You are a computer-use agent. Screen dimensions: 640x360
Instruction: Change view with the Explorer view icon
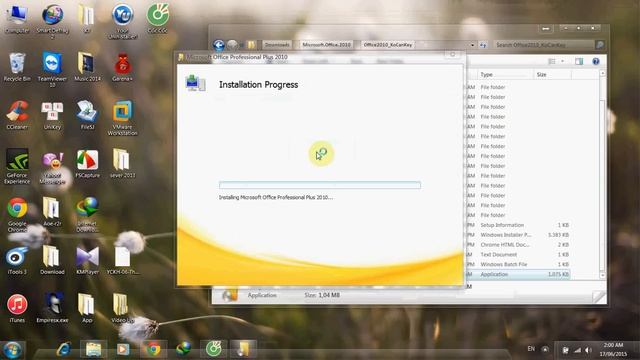[552, 61]
